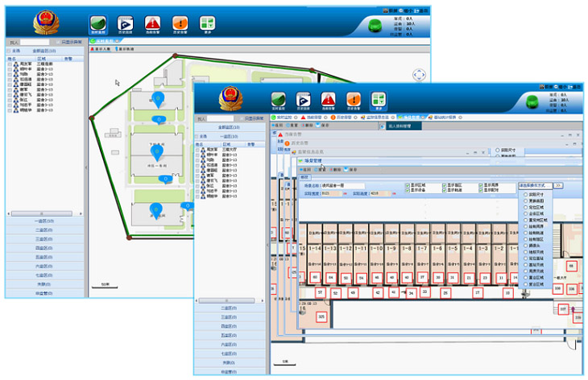The height and width of the screenshot is (380, 588).
Task: Click the green real-time monitoring icon in back window
Action: pyautogui.click(x=99, y=23)
